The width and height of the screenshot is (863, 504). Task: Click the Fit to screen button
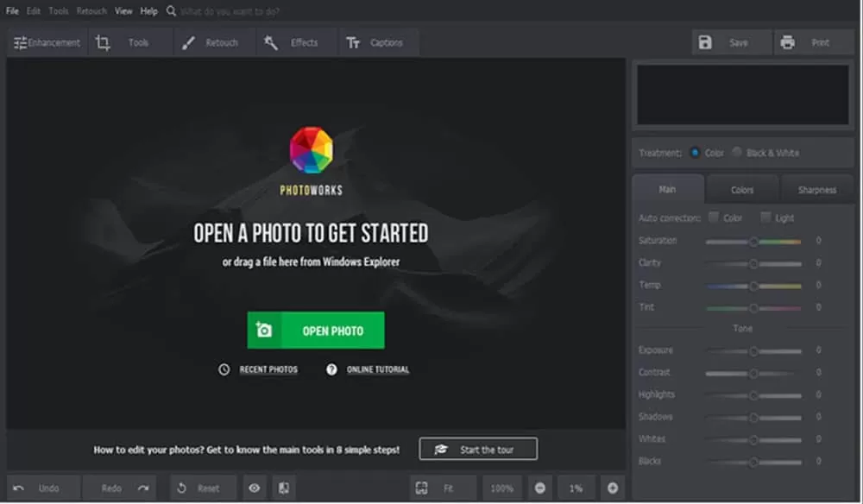(444, 488)
